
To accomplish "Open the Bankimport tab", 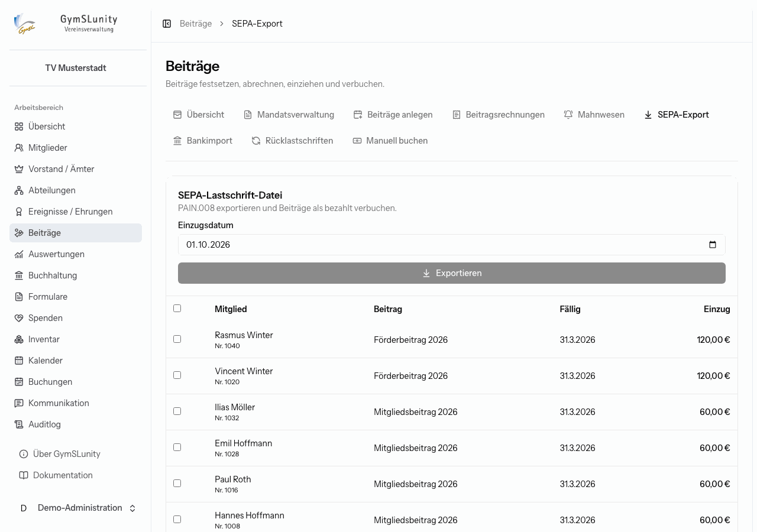I will [202, 141].
